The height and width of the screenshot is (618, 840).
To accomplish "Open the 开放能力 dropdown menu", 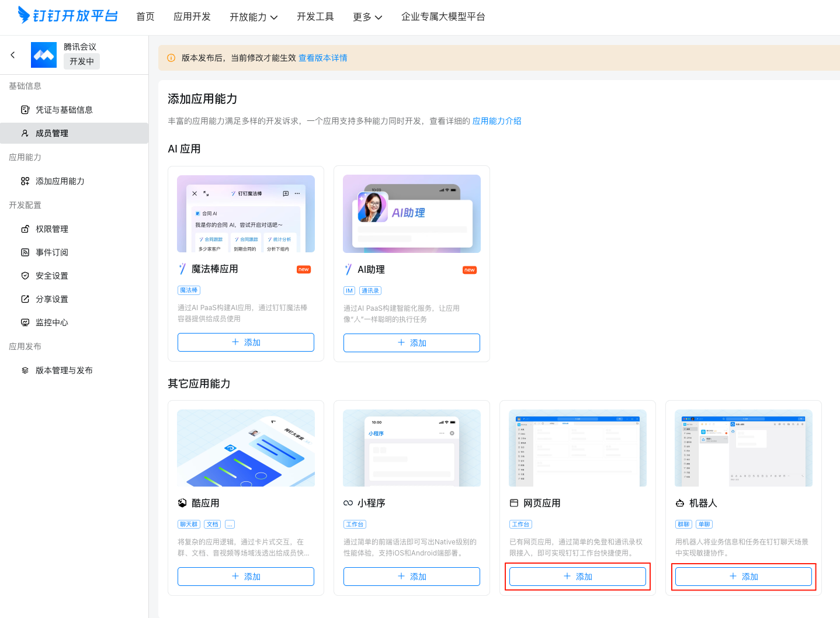I will [254, 17].
